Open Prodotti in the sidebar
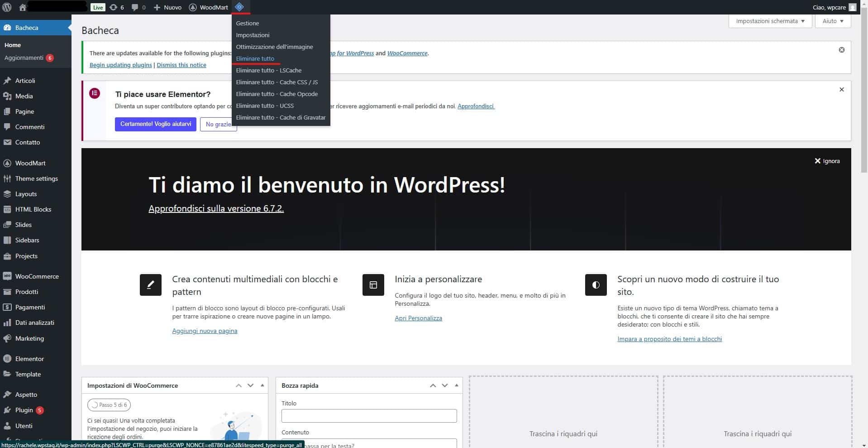Viewport: 868px width, 448px height. click(36, 292)
